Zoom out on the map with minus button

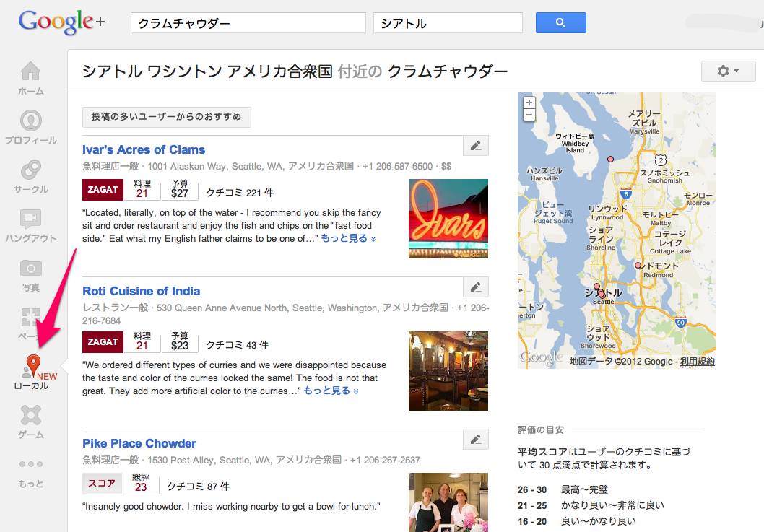pyautogui.click(x=529, y=115)
